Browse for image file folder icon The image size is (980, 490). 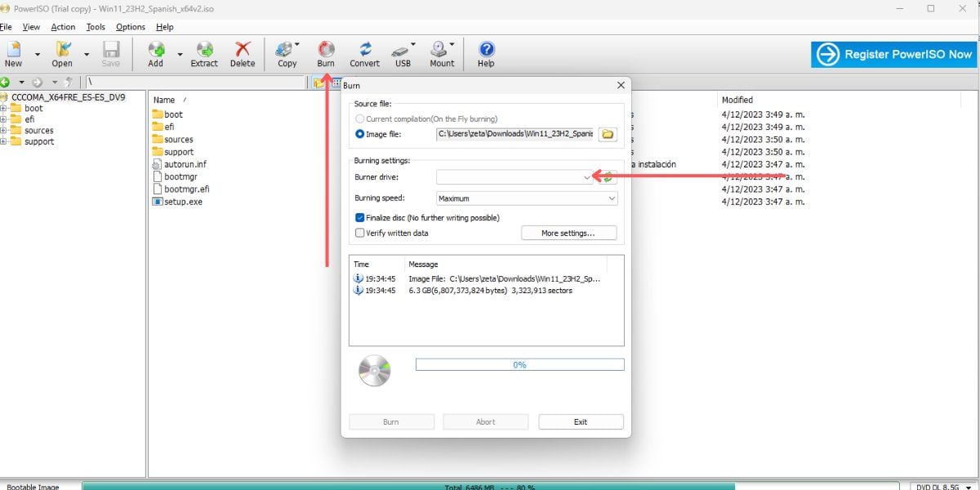point(608,134)
